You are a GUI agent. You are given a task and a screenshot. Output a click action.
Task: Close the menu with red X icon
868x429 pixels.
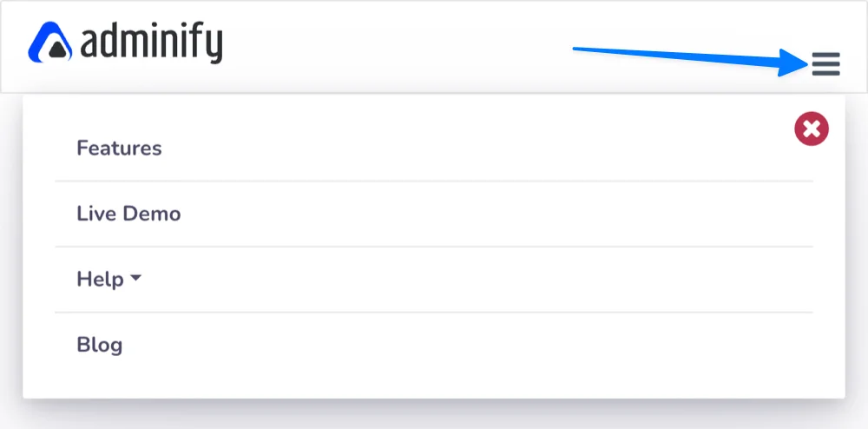pyautogui.click(x=812, y=129)
